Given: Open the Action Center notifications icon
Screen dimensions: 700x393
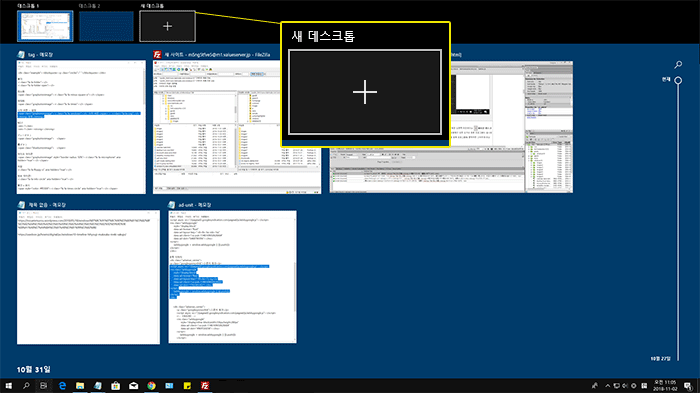Looking at the screenshot, I should pyautogui.click(x=688, y=385).
